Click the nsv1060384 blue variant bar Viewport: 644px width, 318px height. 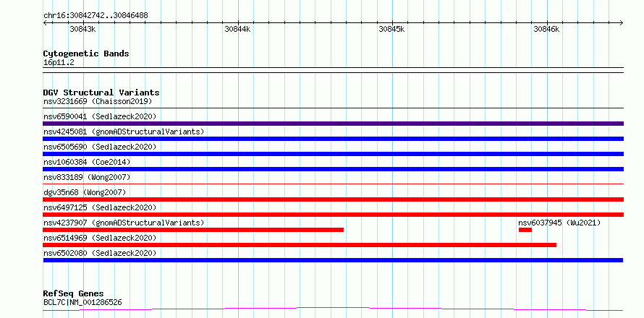334,169
